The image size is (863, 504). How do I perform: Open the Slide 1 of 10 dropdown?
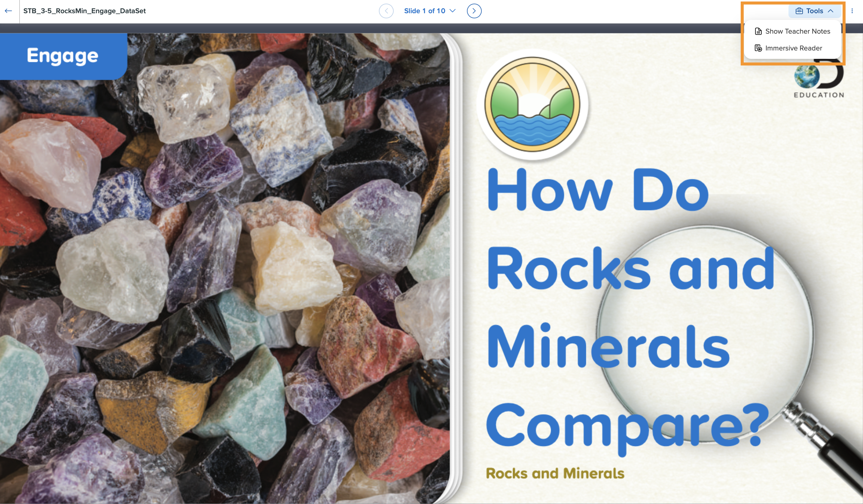(429, 11)
